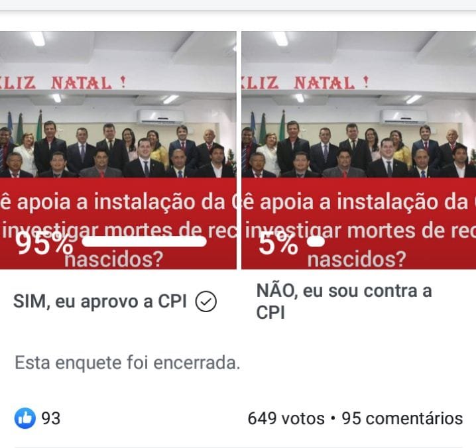This screenshot has height=448, width=476.
Task: Click the 95% percentage label
Action: [44, 243]
